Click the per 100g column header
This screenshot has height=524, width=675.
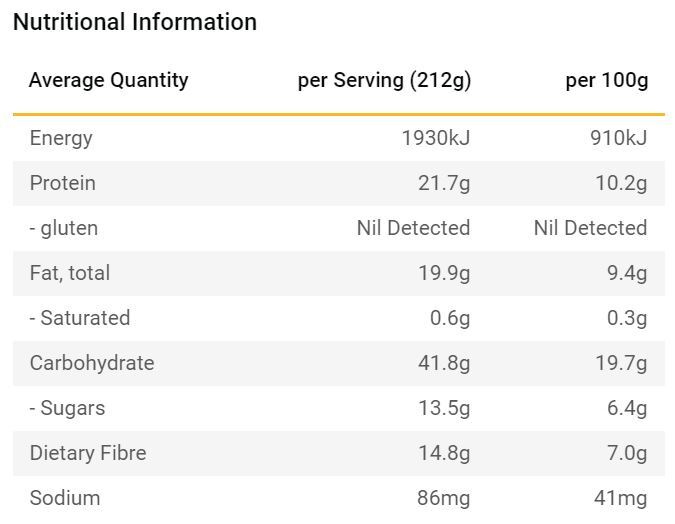click(x=606, y=80)
